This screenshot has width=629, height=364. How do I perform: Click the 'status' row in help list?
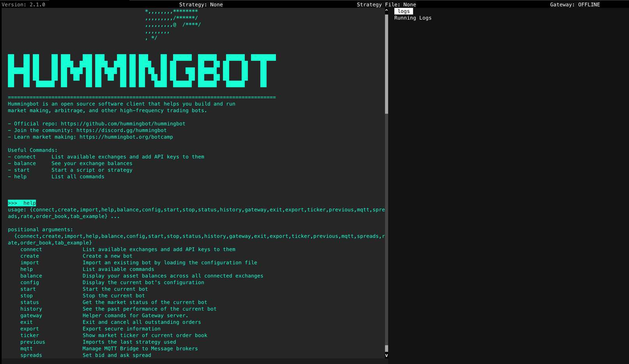[x=114, y=302]
